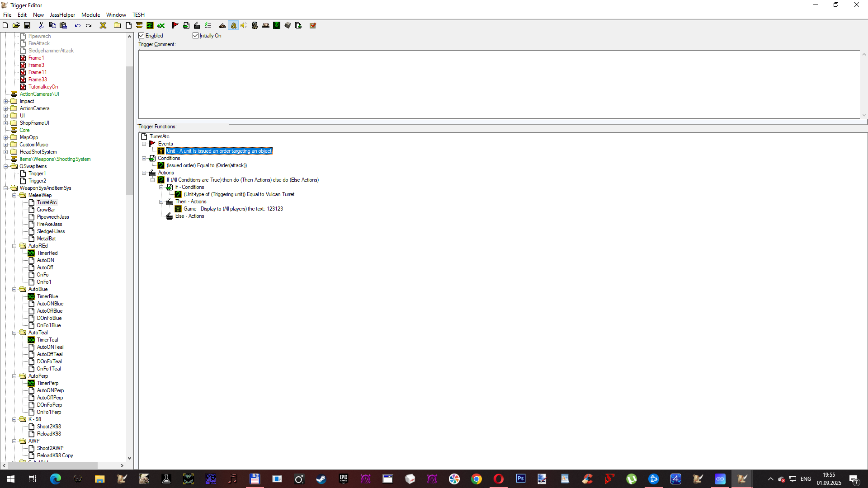Open the JassHelper menu
The height and width of the screenshot is (488, 868).
(62, 15)
